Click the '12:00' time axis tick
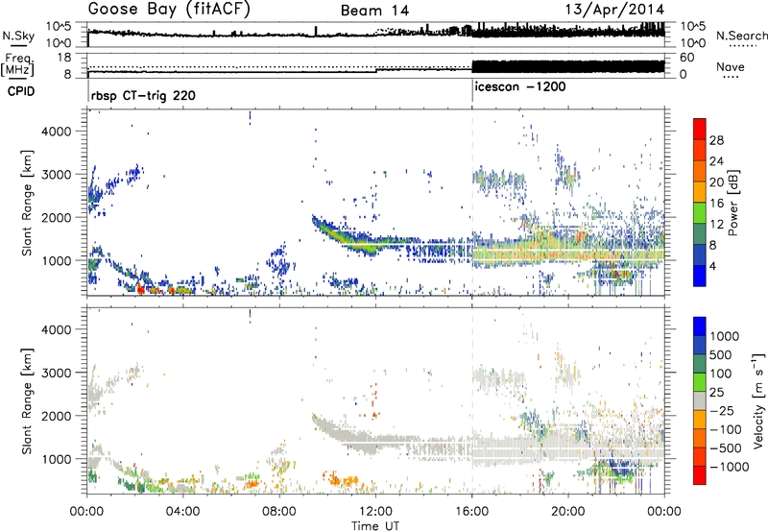Screen dimensions: 768x532 pos(375,512)
